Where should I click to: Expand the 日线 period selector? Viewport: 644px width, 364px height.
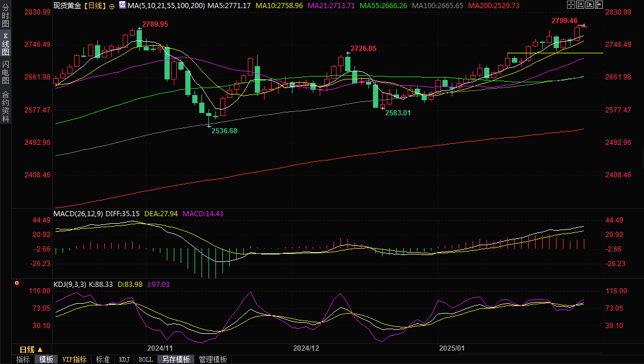[31, 350]
